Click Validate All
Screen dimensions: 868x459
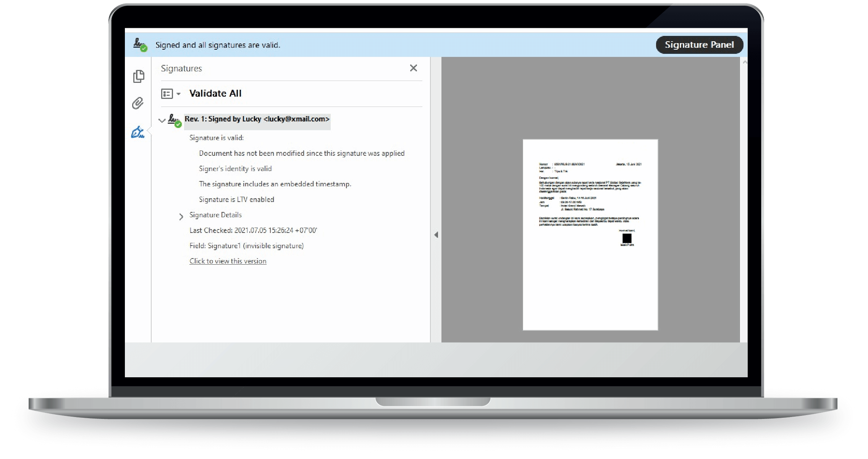[215, 94]
